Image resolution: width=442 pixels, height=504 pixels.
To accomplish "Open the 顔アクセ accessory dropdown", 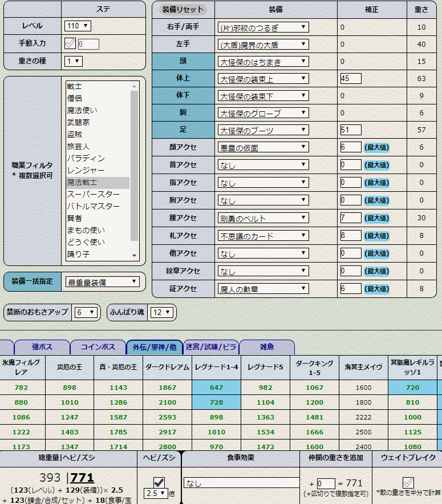I will [x=263, y=147].
